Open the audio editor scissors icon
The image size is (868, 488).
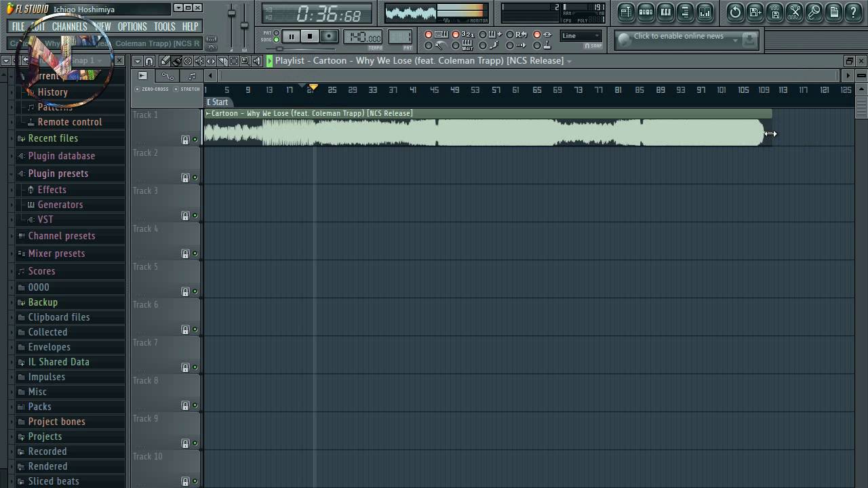point(795,12)
